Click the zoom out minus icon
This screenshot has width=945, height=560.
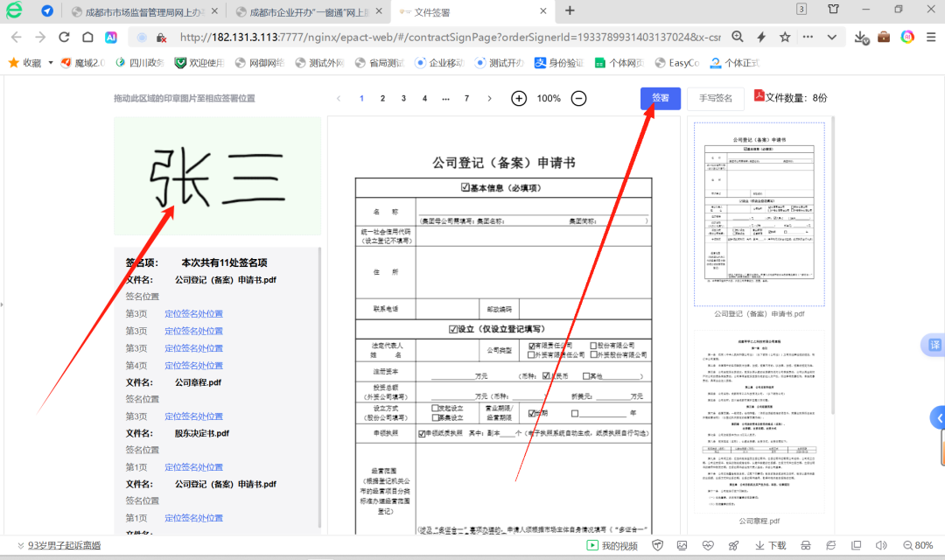tap(578, 98)
